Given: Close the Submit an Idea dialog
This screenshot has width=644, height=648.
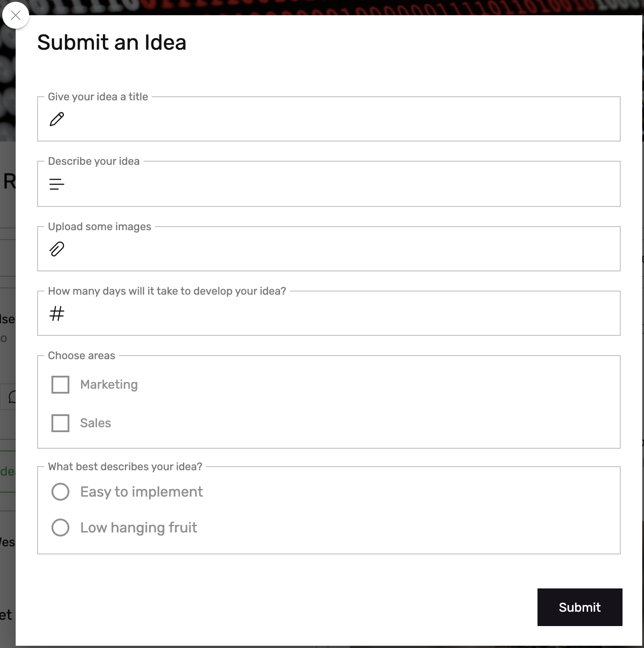Looking at the screenshot, I should coord(16,15).
